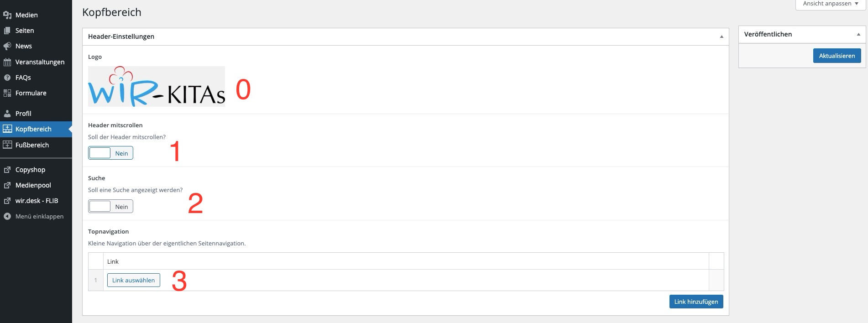Collapse the sidebar with Menü einklappen

coord(34,217)
